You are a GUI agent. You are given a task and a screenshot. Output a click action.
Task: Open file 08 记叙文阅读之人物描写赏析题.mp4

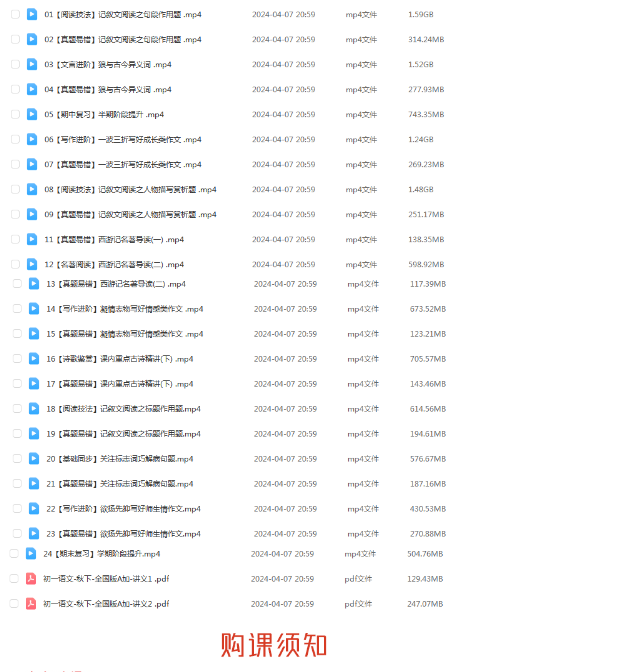click(130, 190)
